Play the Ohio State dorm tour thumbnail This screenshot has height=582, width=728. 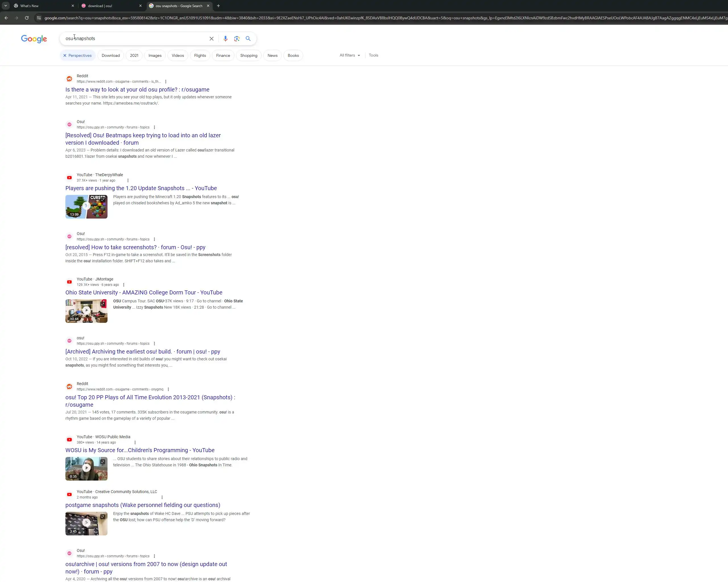point(86,311)
